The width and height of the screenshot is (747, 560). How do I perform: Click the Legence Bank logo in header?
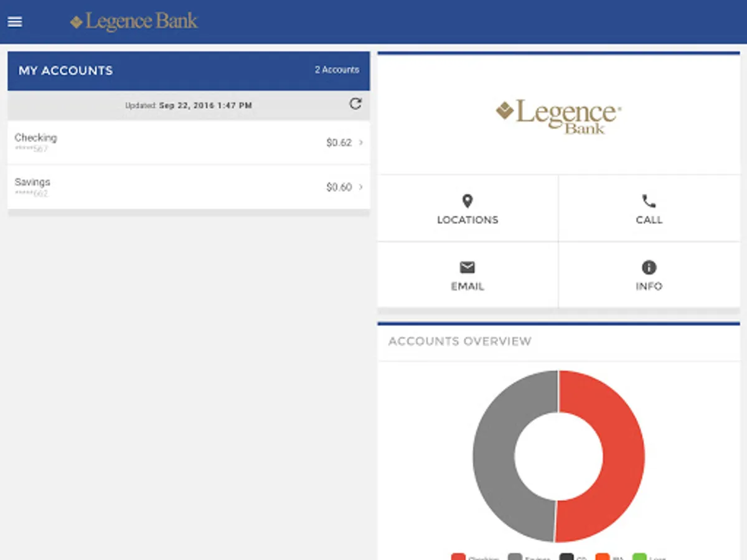coord(134,22)
